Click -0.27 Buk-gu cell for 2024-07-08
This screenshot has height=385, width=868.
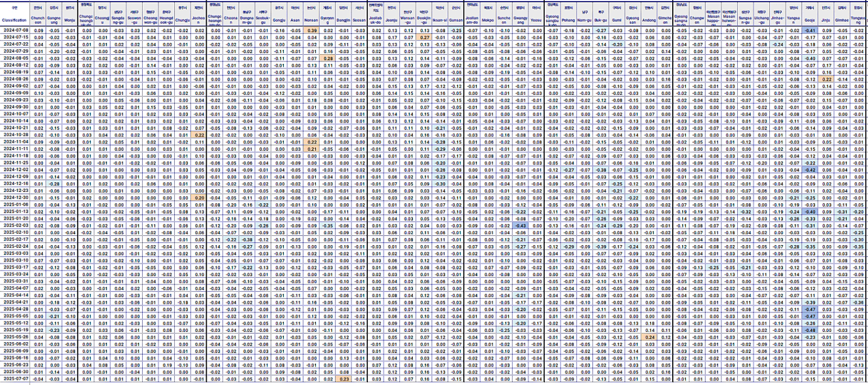click(601, 30)
